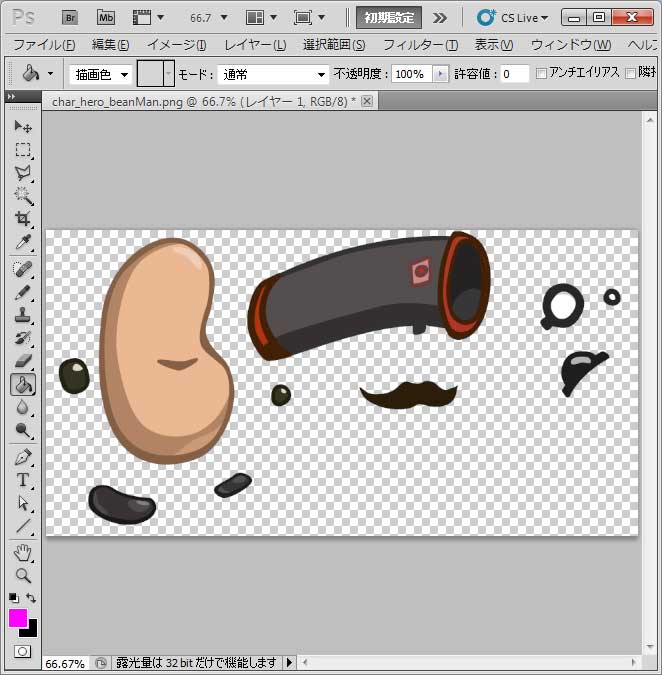Viewport: 662px width, 675px height.
Task: Select the Path Selection tool
Action: pyautogui.click(x=23, y=503)
